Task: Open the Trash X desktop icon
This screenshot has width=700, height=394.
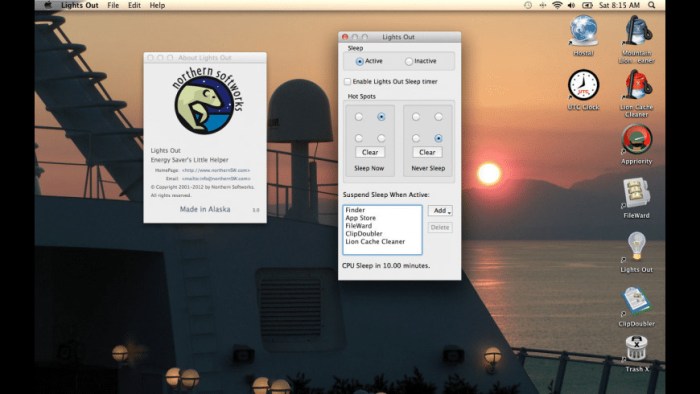Action: [636, 348]
